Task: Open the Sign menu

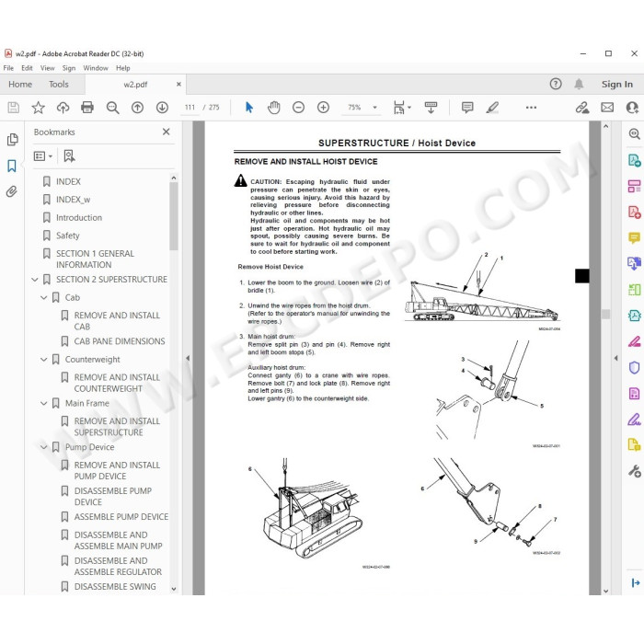Action: click(69, 68)
